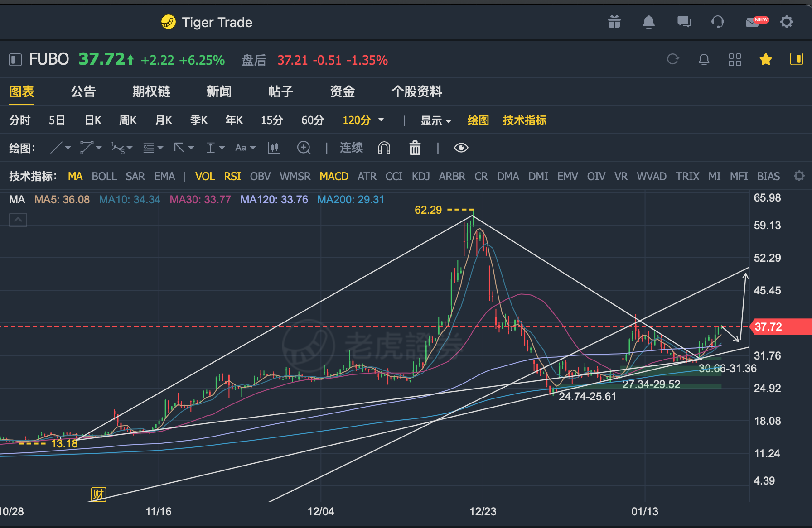Expand Fibonacci tool options arrow
The height and width of the screenshot is (528, 812).
160,148
